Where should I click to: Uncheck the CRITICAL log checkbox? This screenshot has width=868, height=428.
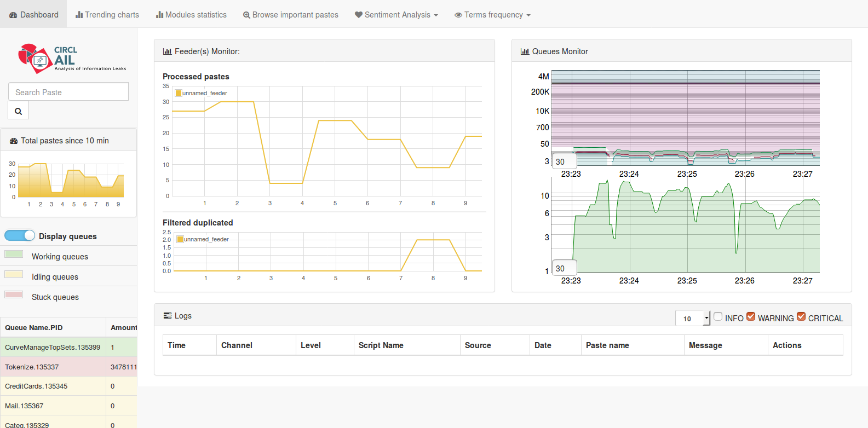click(x=801, y=316)
